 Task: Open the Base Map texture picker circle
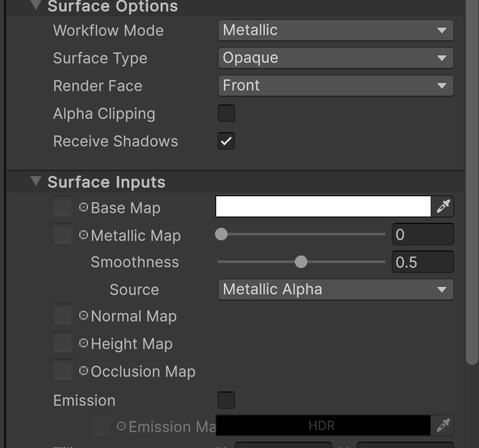click(x=84, y=208)
